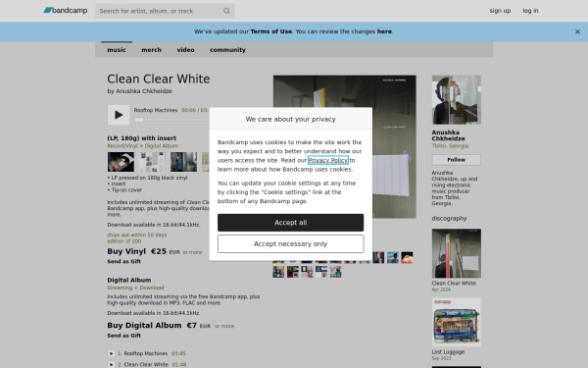Viewport: 588px width, 368px height.
Task: Click the search magnifier icon
Action: (226, 11)
